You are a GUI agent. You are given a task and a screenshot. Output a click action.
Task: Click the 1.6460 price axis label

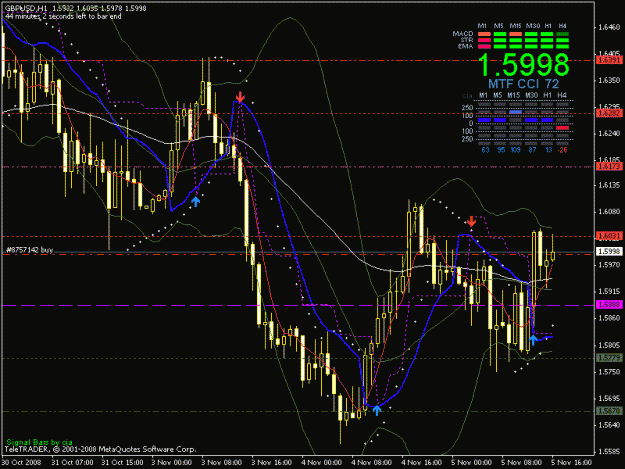[609, 27]
